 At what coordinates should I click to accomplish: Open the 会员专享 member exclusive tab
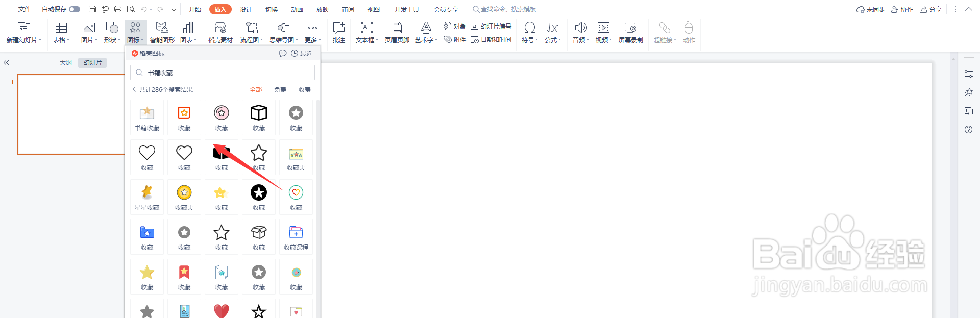tap(446, 9)
